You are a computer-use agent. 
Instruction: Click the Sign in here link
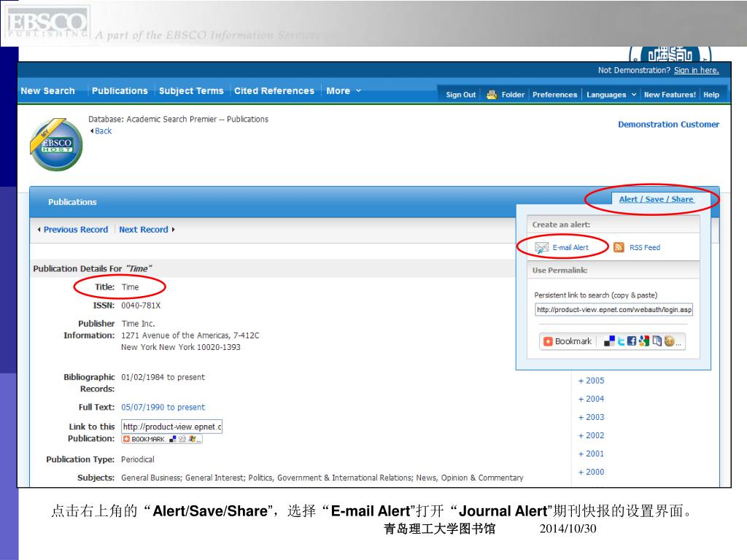coord(697,71)
